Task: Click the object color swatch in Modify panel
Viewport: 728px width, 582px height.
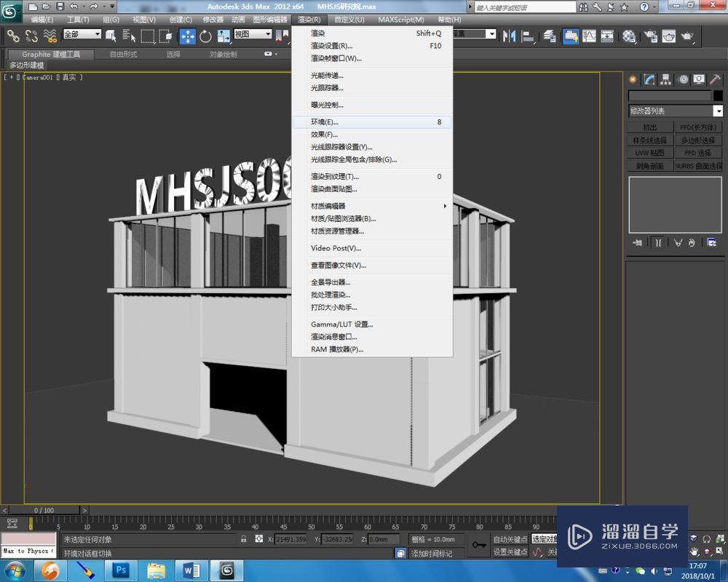Action: [x=717, y=95]
